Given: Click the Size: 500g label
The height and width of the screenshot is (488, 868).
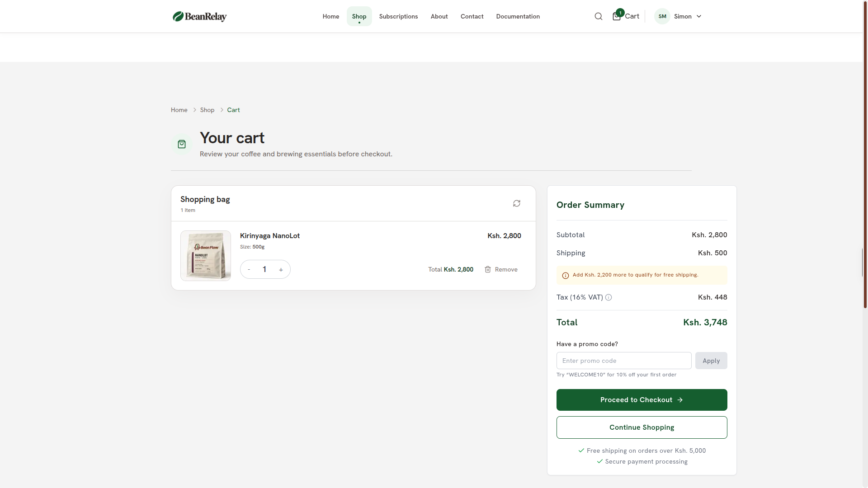Looking at the screenshot, I should point(252,247).
